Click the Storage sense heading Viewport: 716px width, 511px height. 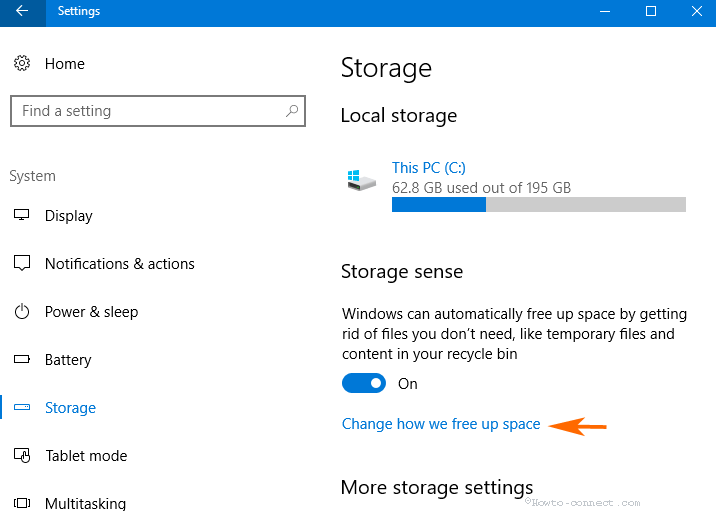click(x=402, y=272)
